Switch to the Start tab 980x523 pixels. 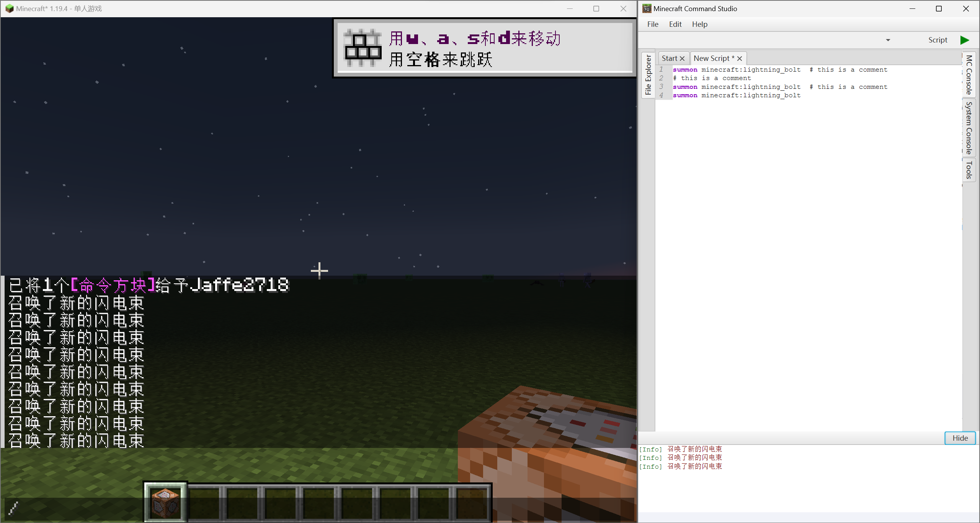[x=669, y=58]
